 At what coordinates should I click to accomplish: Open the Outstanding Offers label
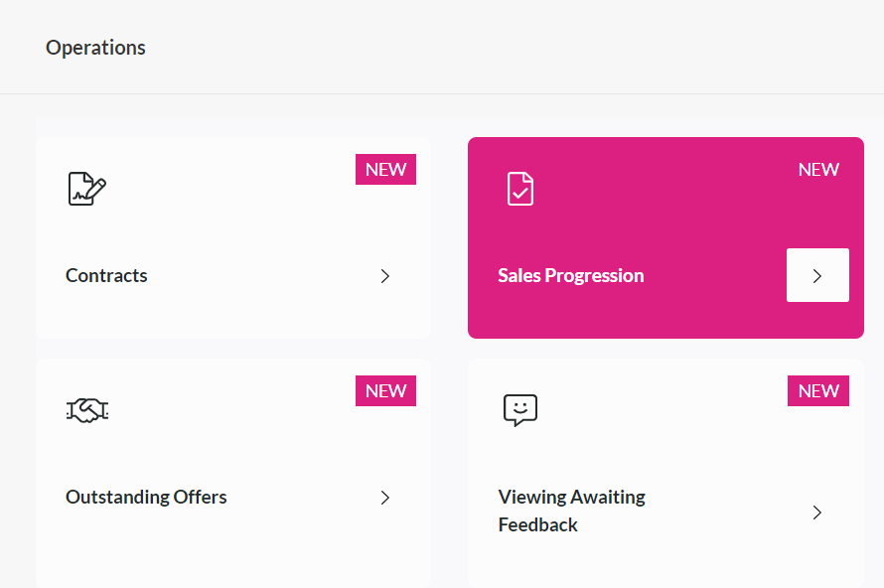click(x=146, y=497)
